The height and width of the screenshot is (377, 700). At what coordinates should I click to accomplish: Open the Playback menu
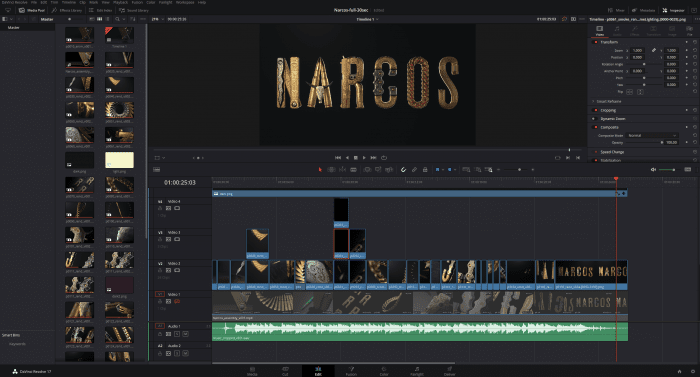(x=121, y=2)
